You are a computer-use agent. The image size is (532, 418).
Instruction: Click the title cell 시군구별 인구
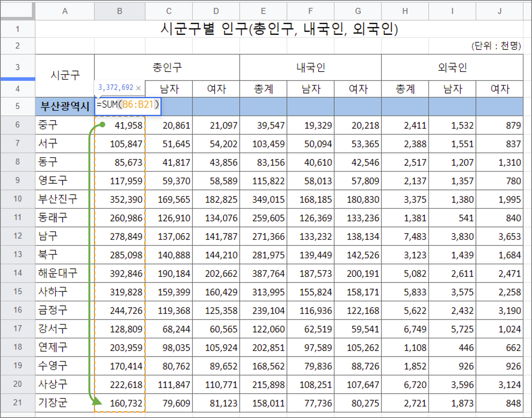[279, 29]
